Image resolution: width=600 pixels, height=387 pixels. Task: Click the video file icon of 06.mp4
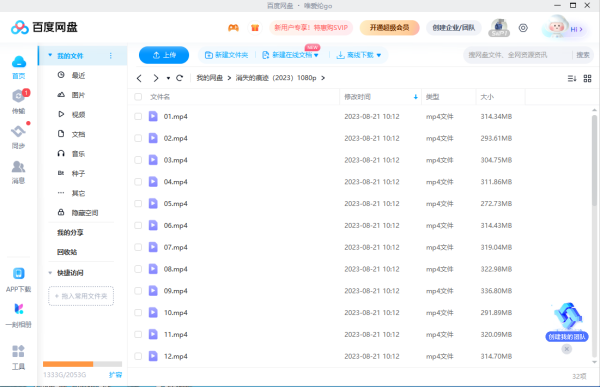pyautogui.click(x=153, y=225)
